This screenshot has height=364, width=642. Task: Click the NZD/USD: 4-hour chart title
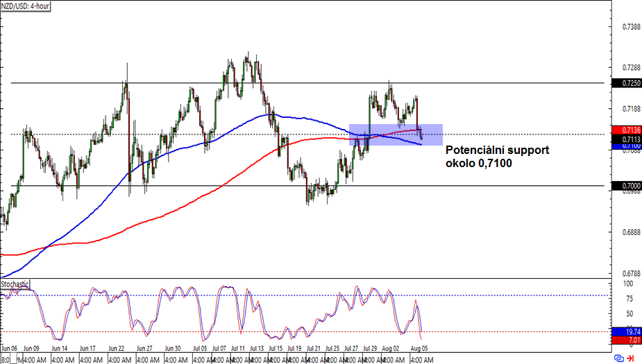[x=26, y=6]
